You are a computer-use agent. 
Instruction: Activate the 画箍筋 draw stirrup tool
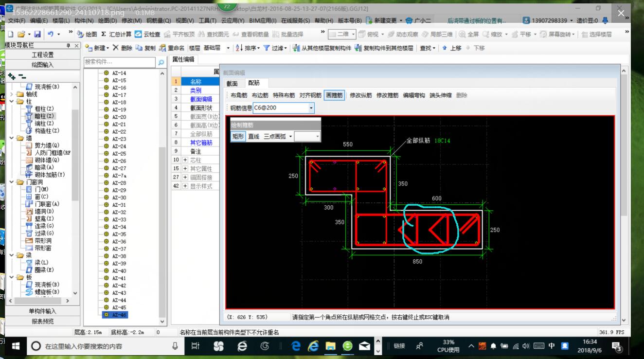(334, 95)
